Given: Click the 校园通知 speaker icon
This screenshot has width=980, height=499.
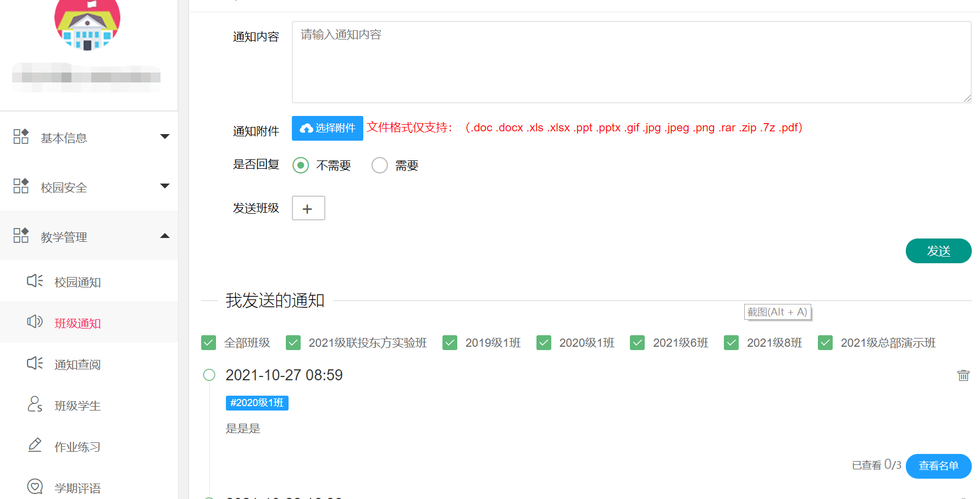Looking at the screenshot, I should pos(35,281).
